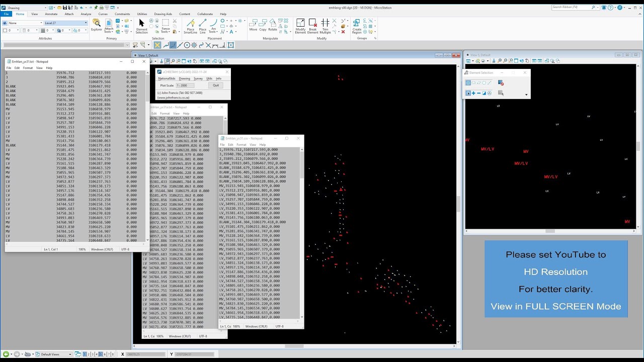Choose the Arc Tools icon
Viewport: 644px width, 362px height.
pyautogui.click(x=213, y=26)
